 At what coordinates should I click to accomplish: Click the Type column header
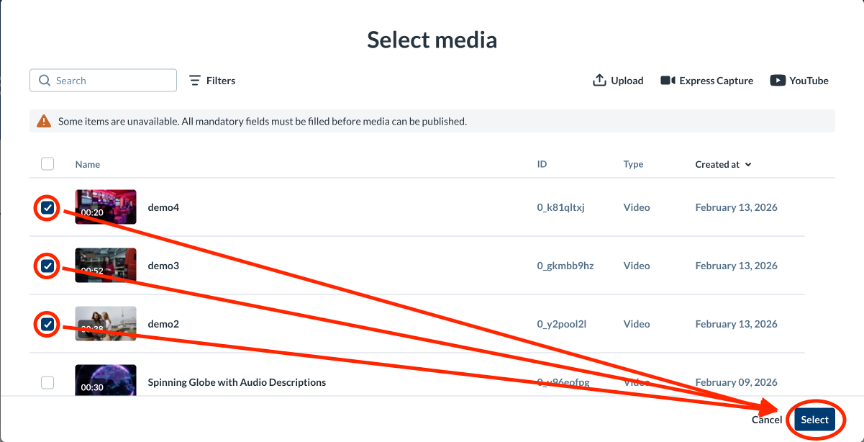tap(633, 164)
